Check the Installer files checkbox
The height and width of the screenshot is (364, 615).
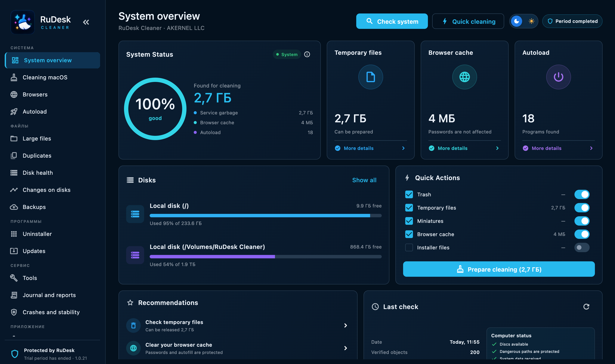click(409, 247)
